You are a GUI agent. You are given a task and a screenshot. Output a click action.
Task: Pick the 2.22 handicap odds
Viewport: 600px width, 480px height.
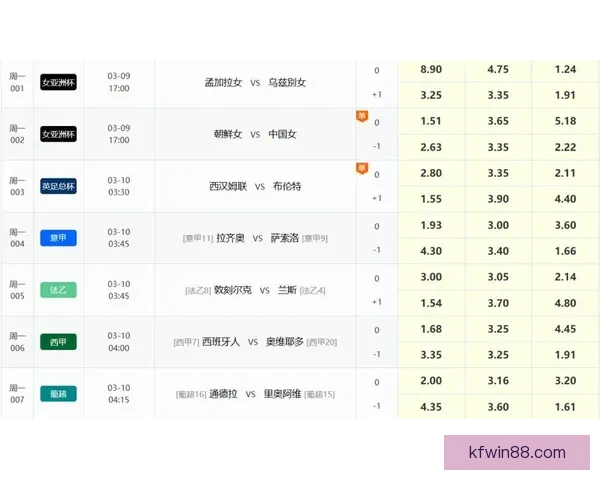(x=565, y=147)
